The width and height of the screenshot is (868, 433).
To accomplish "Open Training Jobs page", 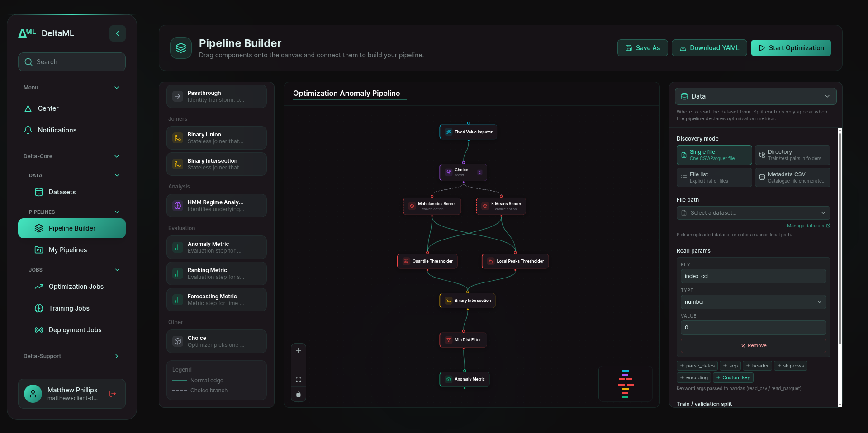I will pyautogui.click(x=72, y=308).
